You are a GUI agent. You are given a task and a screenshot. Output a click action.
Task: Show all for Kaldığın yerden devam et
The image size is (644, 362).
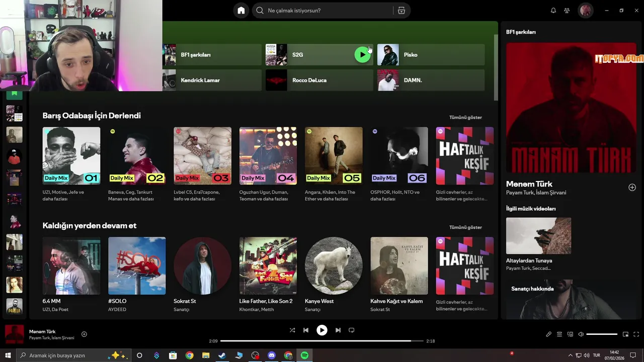click(x=465, y=227)
